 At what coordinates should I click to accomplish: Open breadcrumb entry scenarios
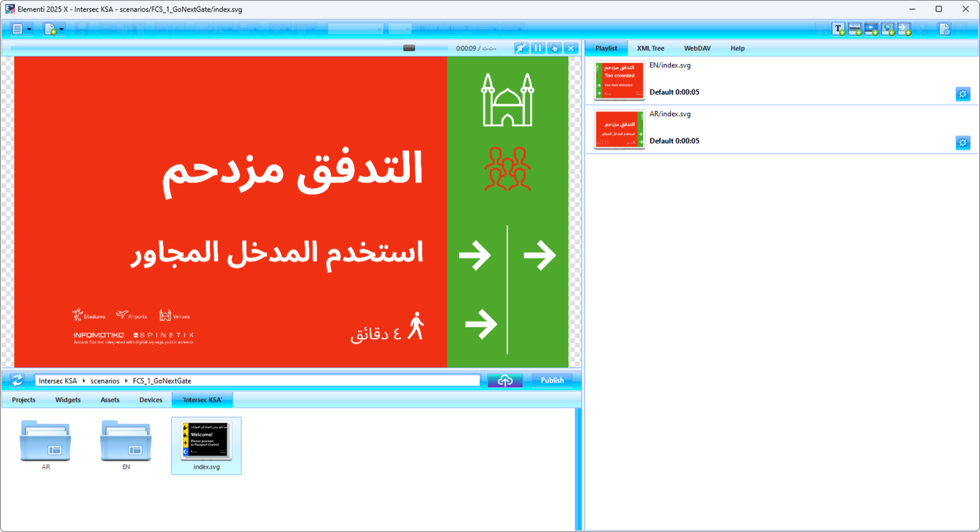pos(105,381)
